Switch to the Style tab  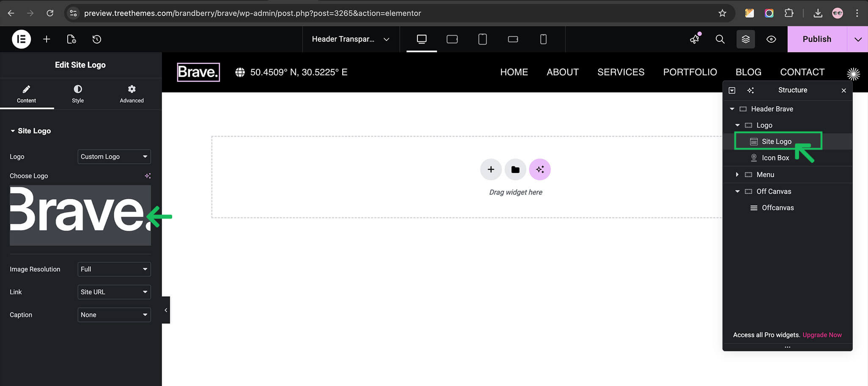(78, 94)
